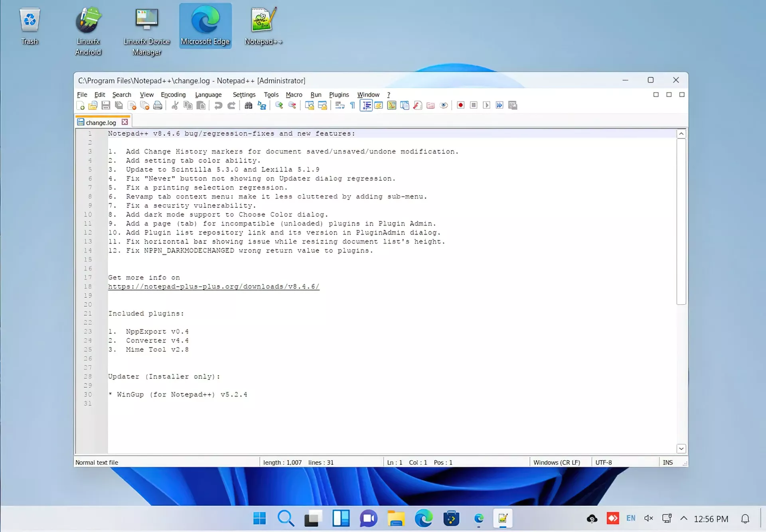Toggle word wrap in the toolbar
The image size is (766, 532).
[340, 105]
